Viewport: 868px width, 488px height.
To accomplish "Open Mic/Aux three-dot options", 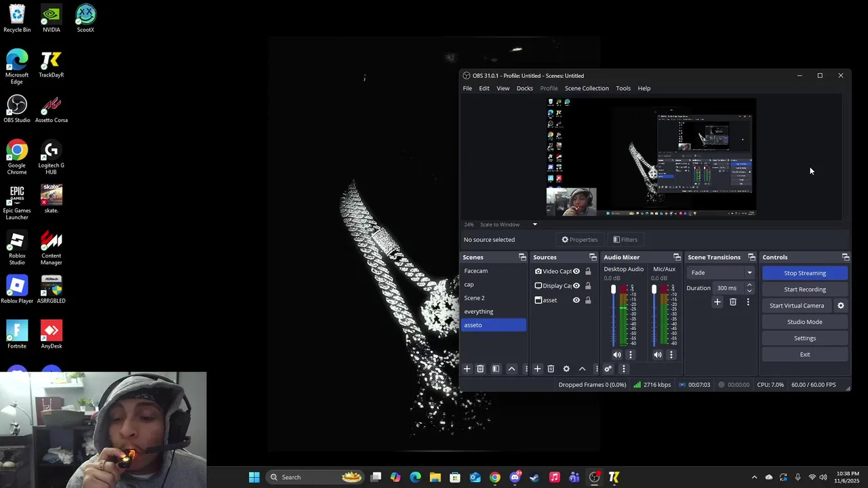I will (x=671, y=354).
